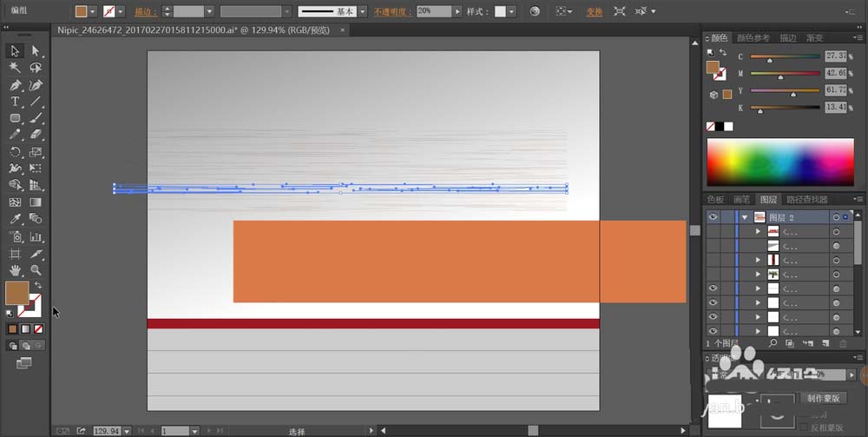Select the Paintbrush tool
The width and height of the screenshot is (868, 437).
36,118
